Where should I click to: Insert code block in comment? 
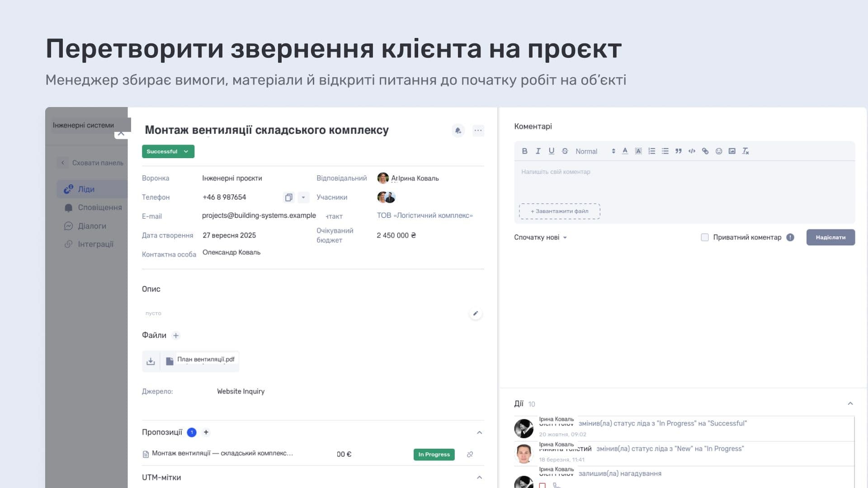(692, 151)
